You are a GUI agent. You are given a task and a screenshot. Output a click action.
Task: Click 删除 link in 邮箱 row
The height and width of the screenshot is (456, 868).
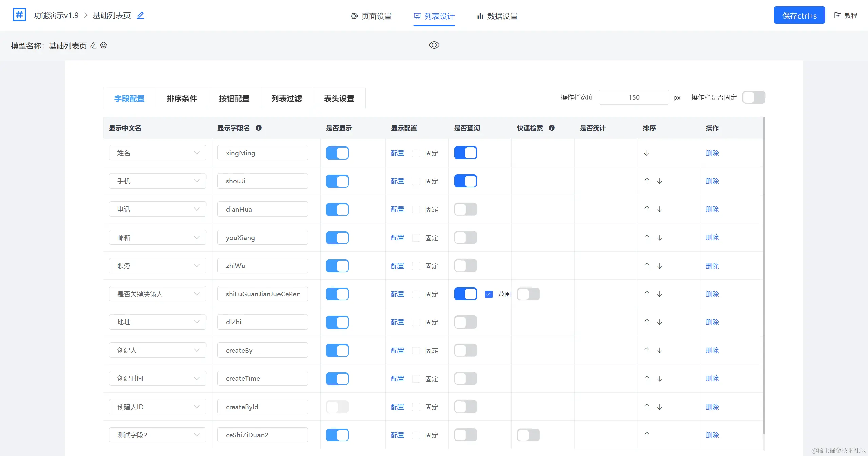click(x=712, y=238)
